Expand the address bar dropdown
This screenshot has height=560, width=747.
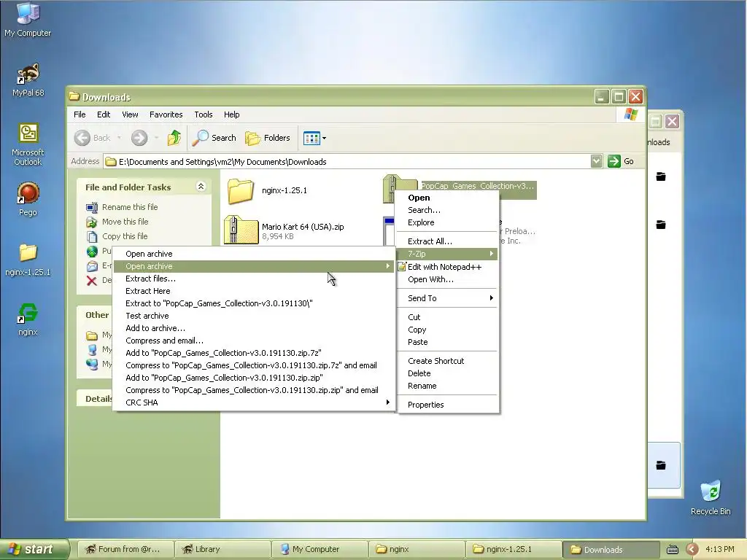[x=596, y=161]
